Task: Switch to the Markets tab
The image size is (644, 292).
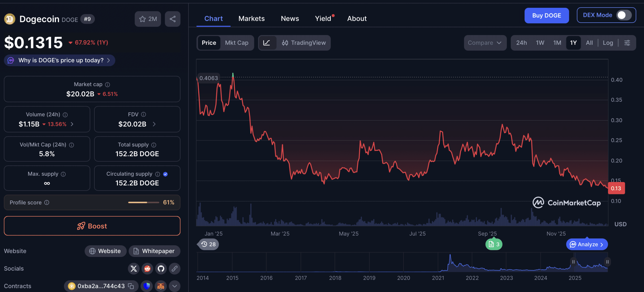Action: 251,18
